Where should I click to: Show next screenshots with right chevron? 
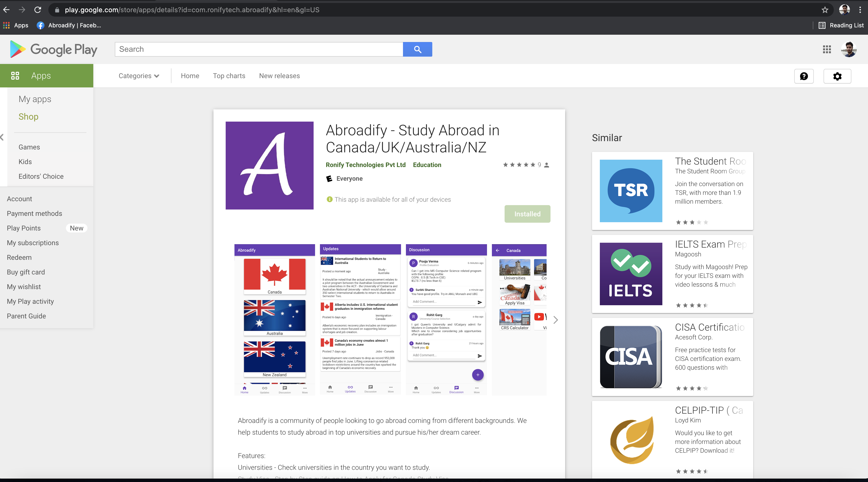pos(555,320)
